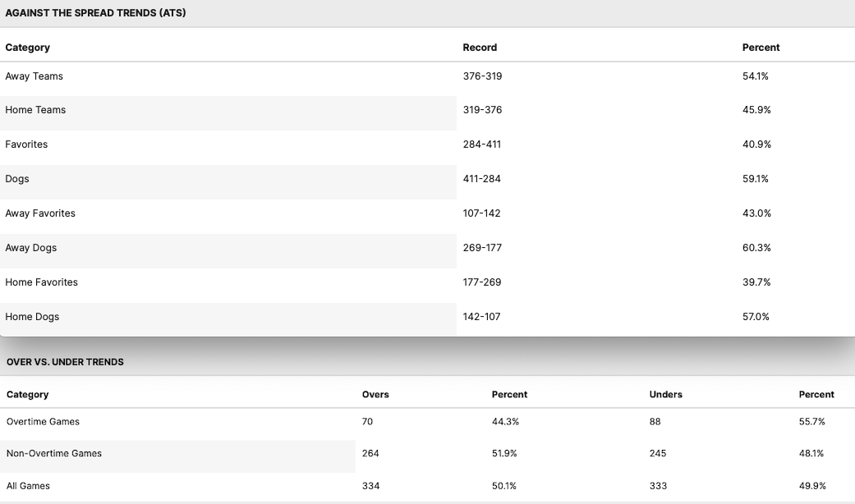Select the Away Dogs row label
855x504 pixels.
pyautogui.click(x=31, y=248)
